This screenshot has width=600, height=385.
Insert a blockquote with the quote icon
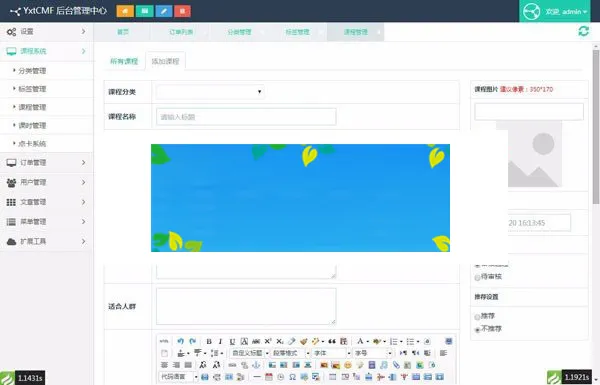click(x=332, y=341)
